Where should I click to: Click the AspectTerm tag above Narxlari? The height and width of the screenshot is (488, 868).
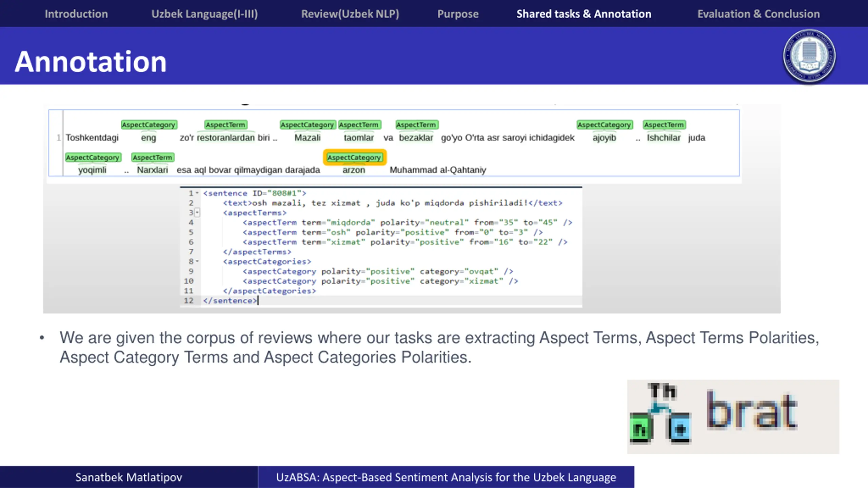pos(153,157)
